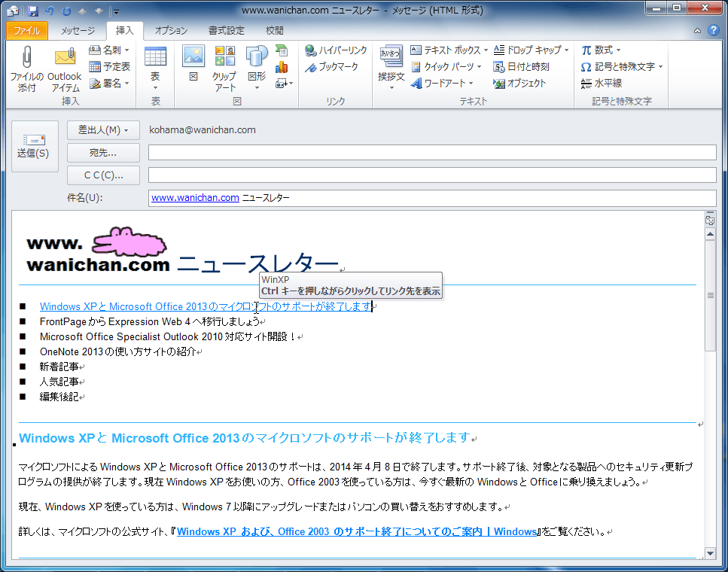
Task: Click the 'FrontPage から Expression Web 4' bullet
Action: (150, 322)
